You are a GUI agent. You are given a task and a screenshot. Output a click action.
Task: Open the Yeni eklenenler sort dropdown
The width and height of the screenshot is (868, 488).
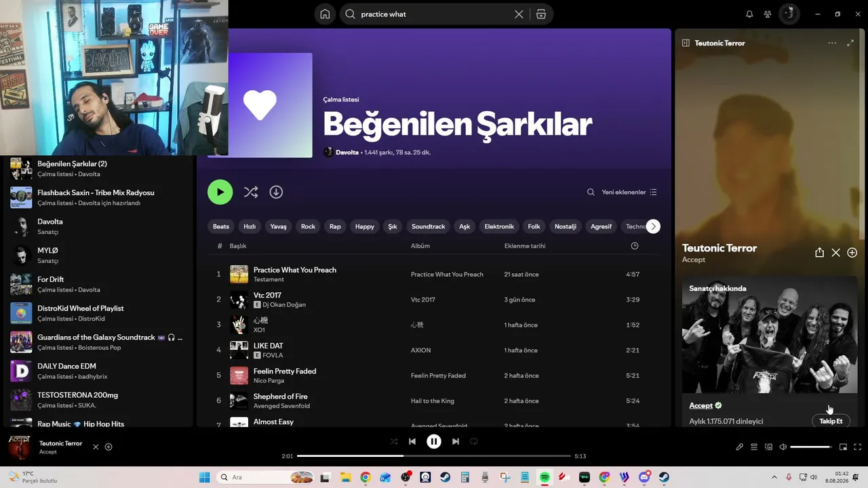click(629, 192)
